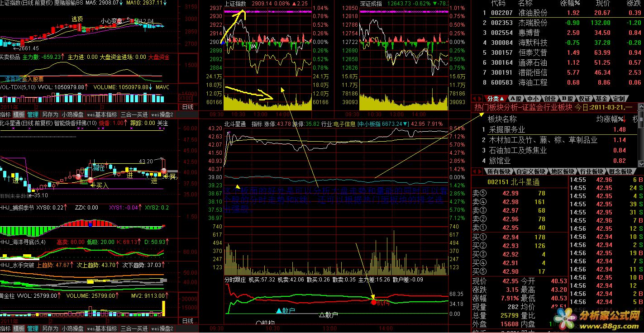Click upper toolbar 管理 button
This screenshot has width=644, height=333.
pos(33,114)
